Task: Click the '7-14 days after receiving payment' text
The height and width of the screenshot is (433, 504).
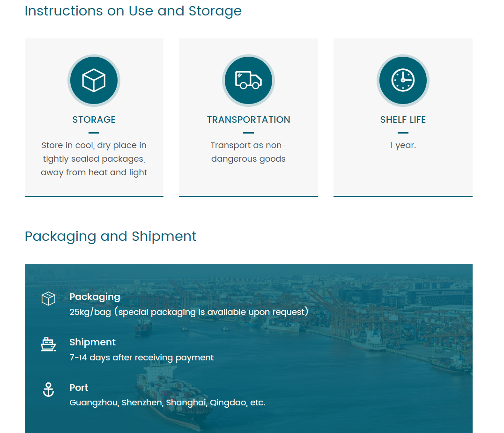Action: [x=141, y=358]
